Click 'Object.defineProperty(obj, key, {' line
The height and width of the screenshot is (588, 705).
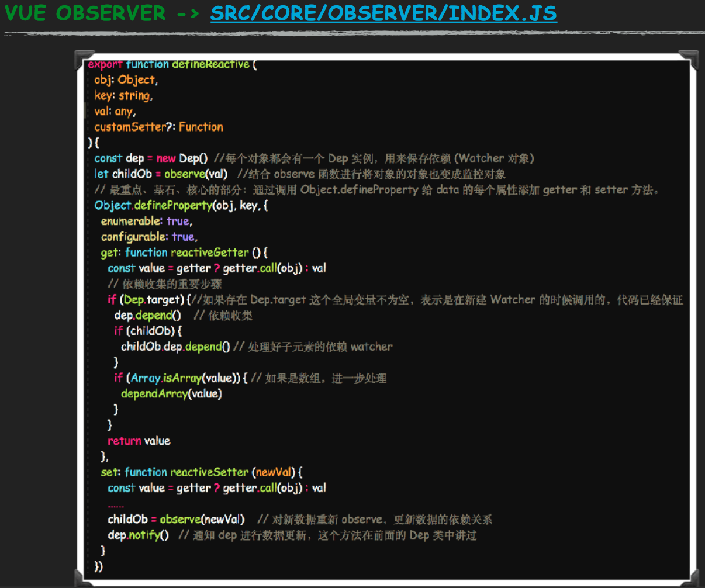coord(181,206)
